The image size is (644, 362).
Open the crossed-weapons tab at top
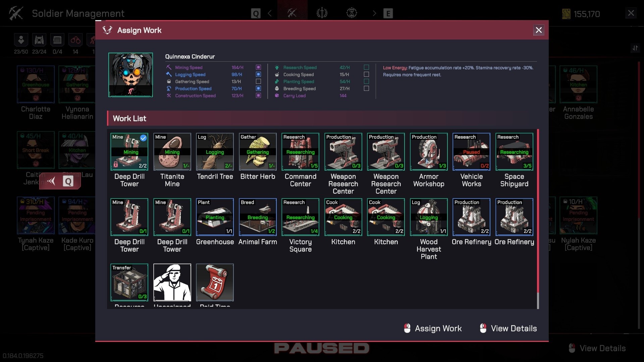point(292,13)
